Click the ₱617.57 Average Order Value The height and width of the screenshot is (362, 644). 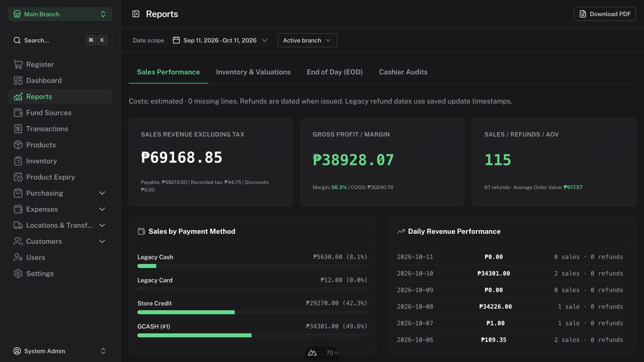point(573,187)
